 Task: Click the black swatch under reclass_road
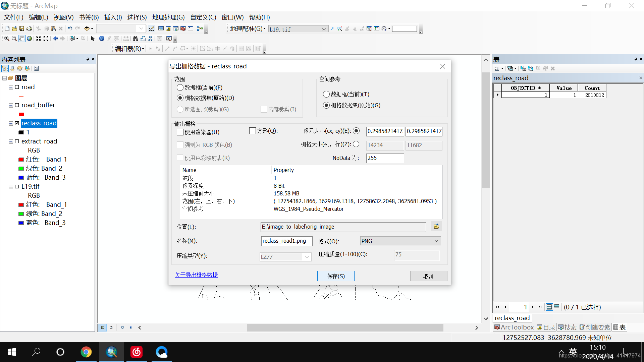pos(21,132)
